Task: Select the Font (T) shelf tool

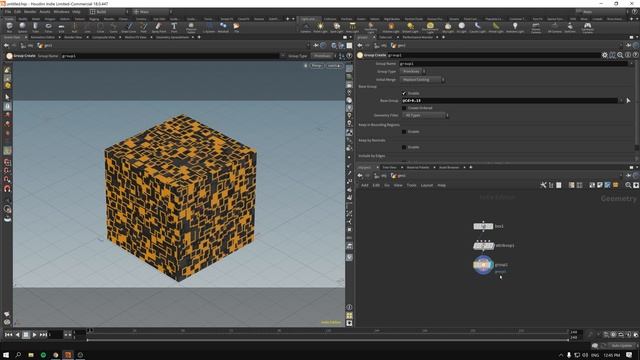Action: pos(174,27)
